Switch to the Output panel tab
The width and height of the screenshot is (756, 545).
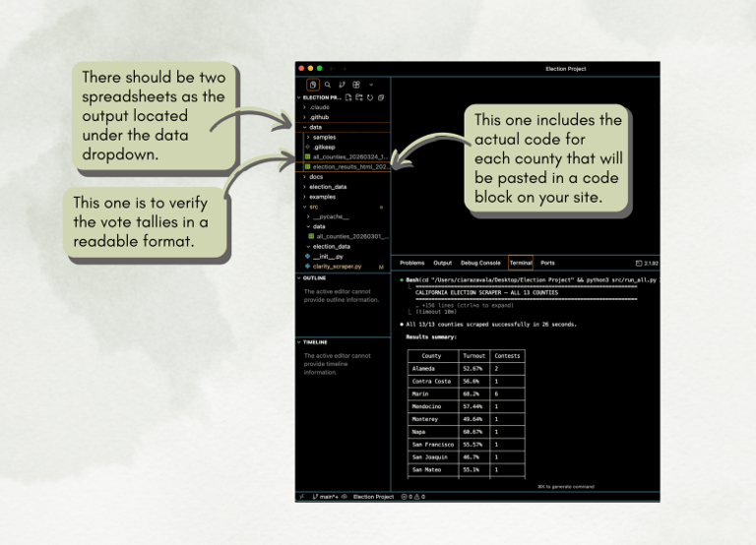pos(443,263)
